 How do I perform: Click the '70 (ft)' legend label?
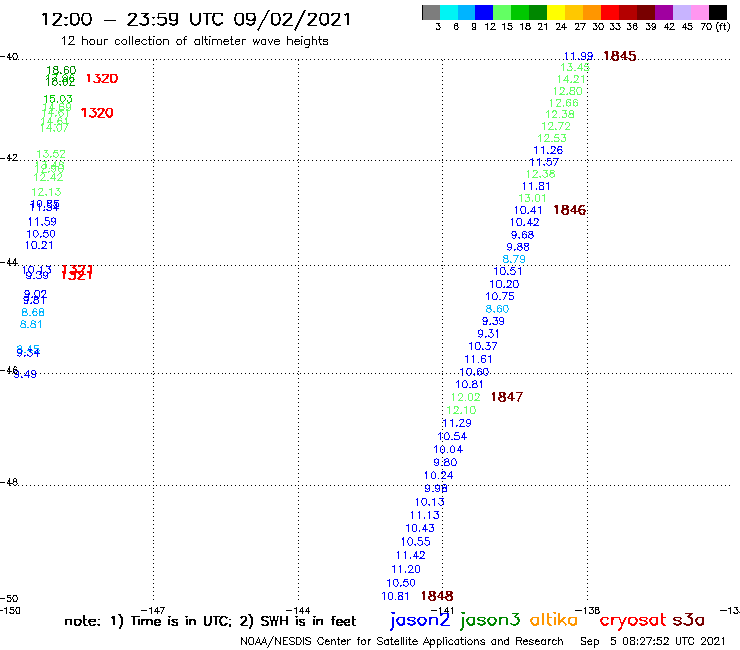(x=715, y=27)
